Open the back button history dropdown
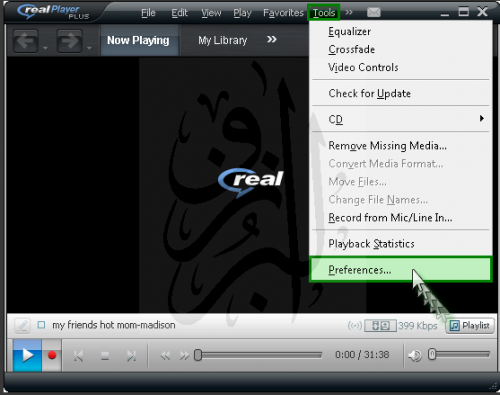The height and width of the screenshot is (395, 500). click(45, 48)
